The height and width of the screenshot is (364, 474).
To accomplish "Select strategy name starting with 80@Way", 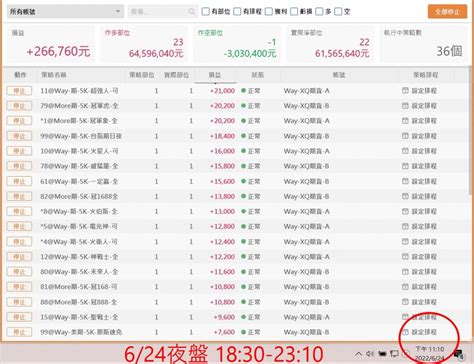I will (x=79, y=272).
